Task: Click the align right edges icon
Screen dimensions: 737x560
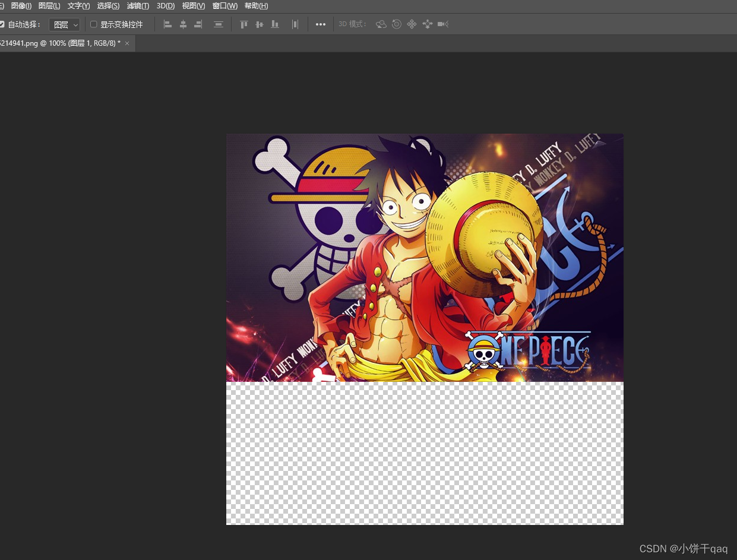Action: pyautogui.click(x=198, y=24)
